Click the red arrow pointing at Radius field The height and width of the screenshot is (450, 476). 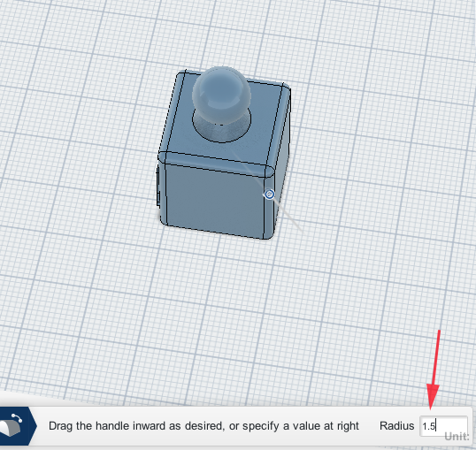pyautogui.click(x=434, y=370)
